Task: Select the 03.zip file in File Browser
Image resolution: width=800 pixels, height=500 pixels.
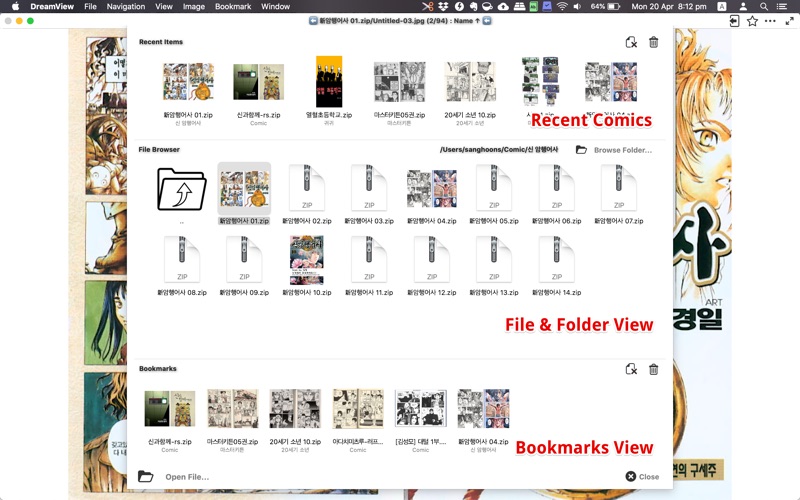Action: click(369, 187)
